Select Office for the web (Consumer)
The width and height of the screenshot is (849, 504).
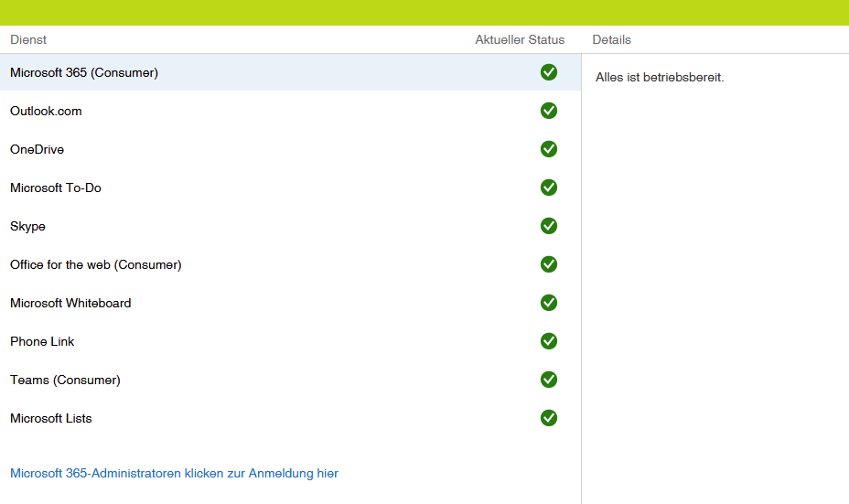click(x=290, y=264)
